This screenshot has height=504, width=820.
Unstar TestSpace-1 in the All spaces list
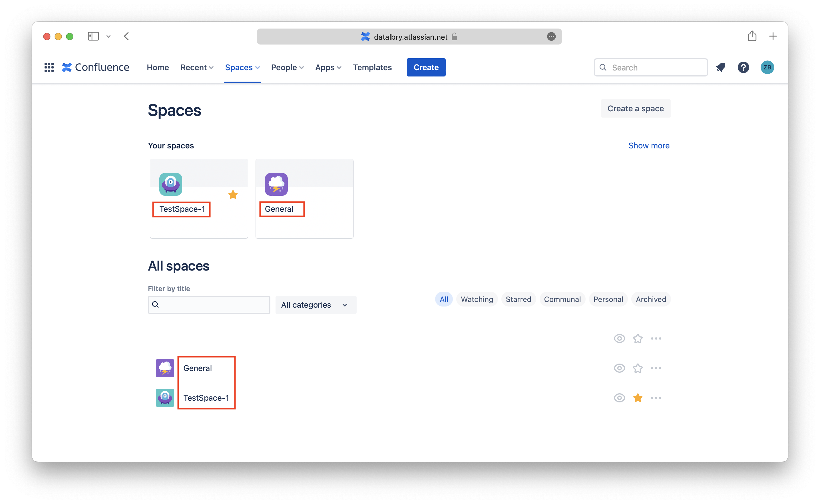638,398
